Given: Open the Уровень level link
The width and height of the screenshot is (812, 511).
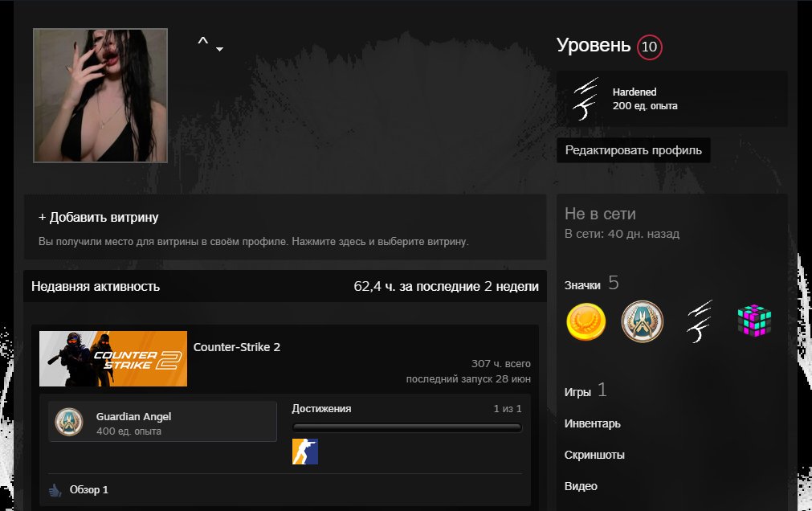Looking at the screenshot, I should pyautogui.click(x=594, y=46).
